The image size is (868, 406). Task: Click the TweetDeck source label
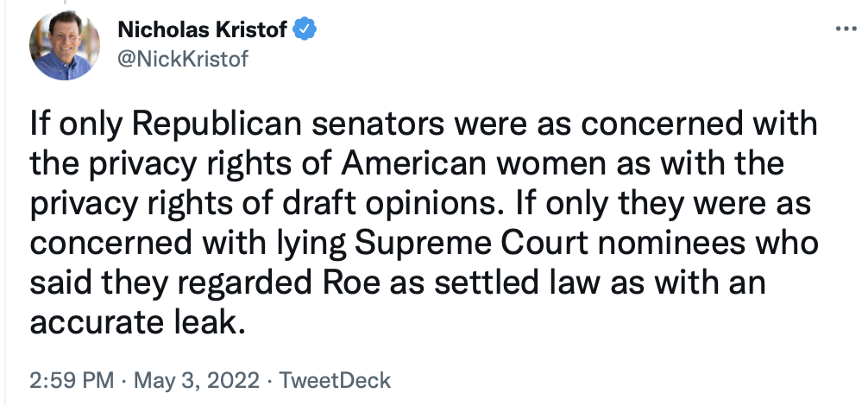pos(337,380)
